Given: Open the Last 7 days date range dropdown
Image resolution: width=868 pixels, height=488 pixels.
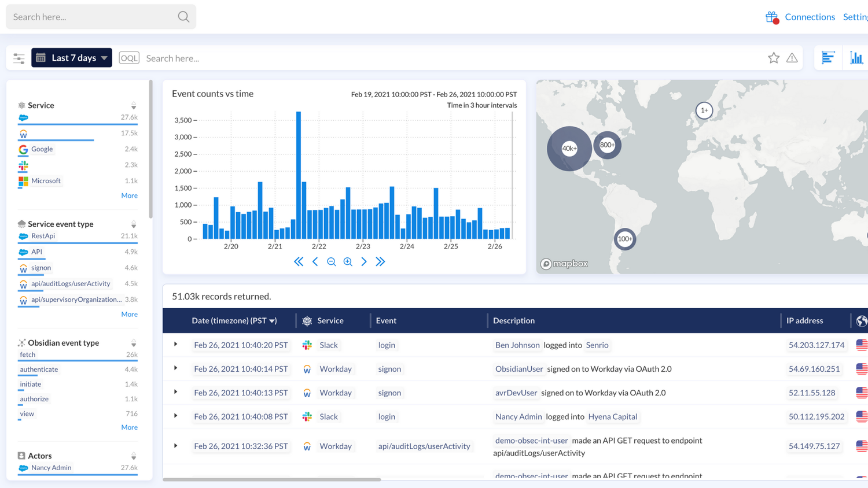Looking at the screenshot, I should pyautogui.click(x=71, y=58).
